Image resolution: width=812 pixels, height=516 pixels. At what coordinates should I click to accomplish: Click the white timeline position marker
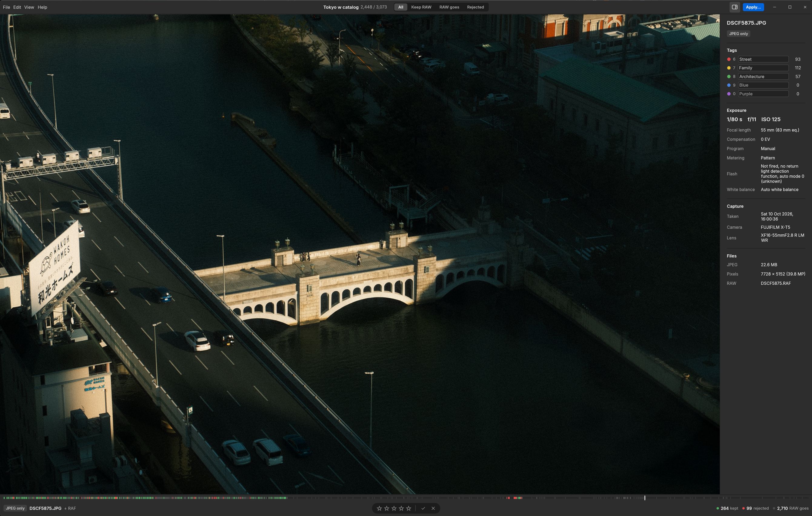point(645,498)
